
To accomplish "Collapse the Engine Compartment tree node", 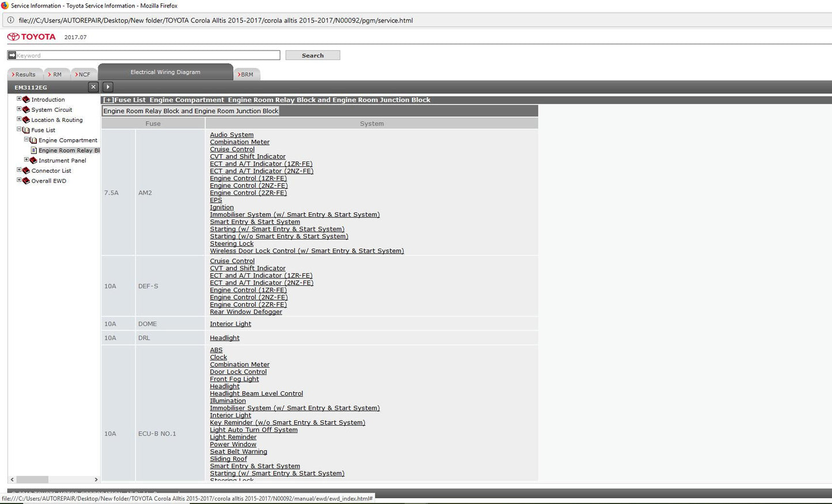I will tap(26, 140).
